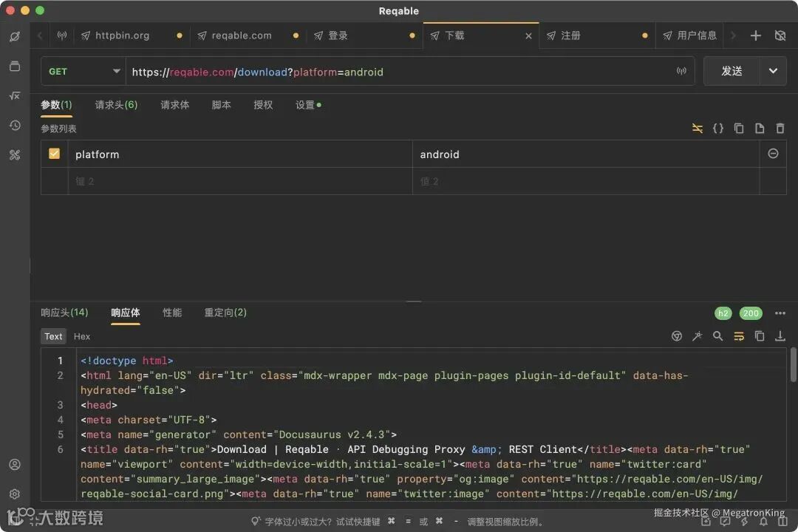Click the platform parameter key cell
The height and width of the screenshot is (532, 798).
coord(239,154)
